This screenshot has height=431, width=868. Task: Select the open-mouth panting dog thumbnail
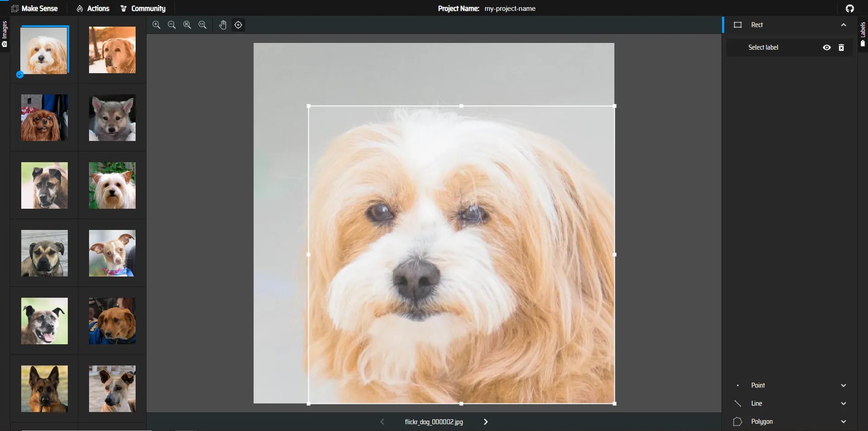[44, 321]
